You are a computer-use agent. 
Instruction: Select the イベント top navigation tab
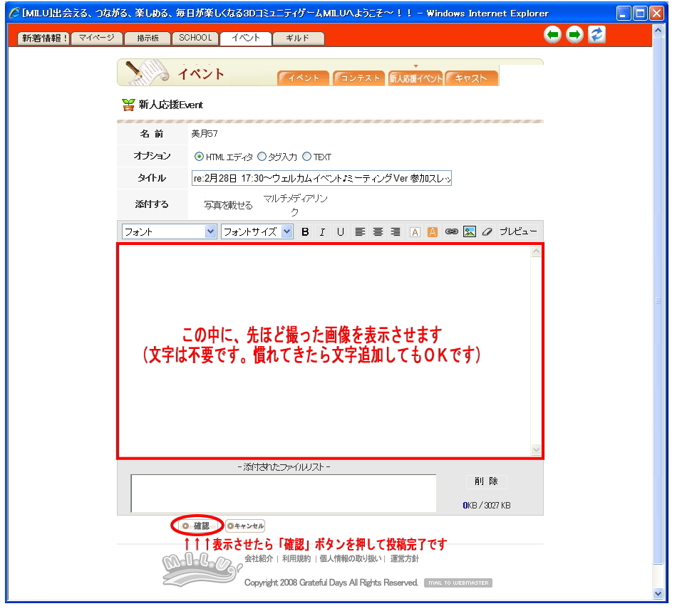click(x=246, y=38)
